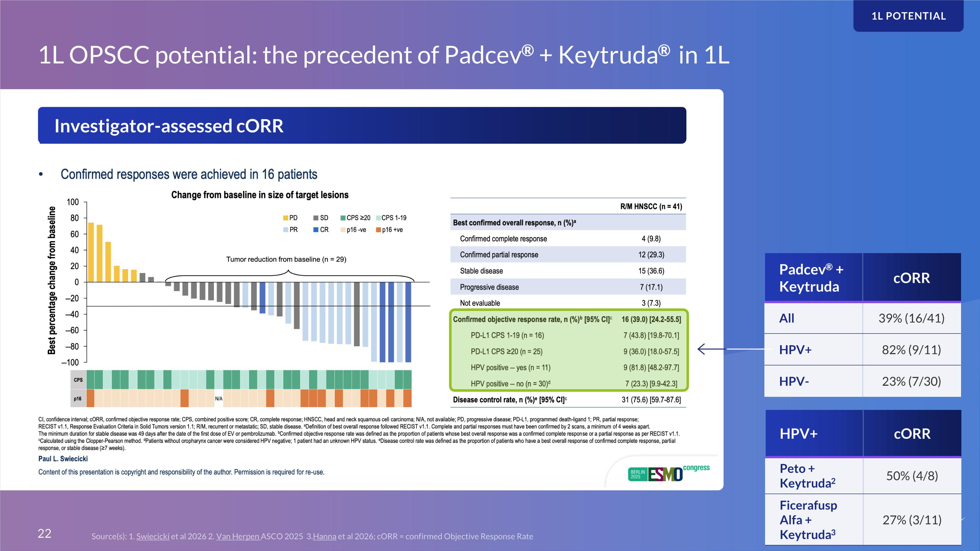The image size is (980, 551).
Task: Click the ESMO congress Berlin 2025 logo
Action: click(x=668, y=473)
